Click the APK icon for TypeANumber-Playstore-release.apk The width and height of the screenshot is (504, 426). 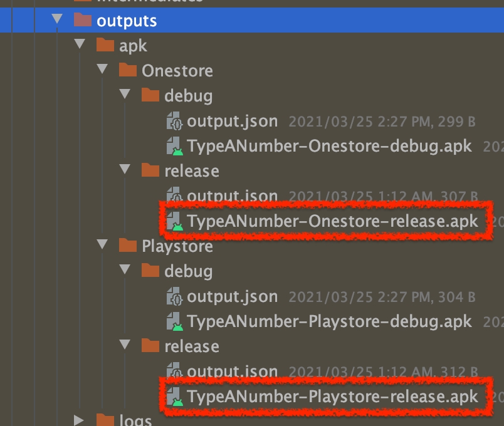[x=174, y=397]
